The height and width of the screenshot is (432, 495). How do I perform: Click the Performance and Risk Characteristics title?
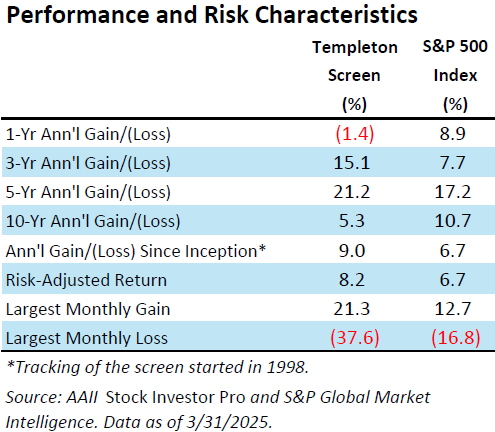(212, 15)
